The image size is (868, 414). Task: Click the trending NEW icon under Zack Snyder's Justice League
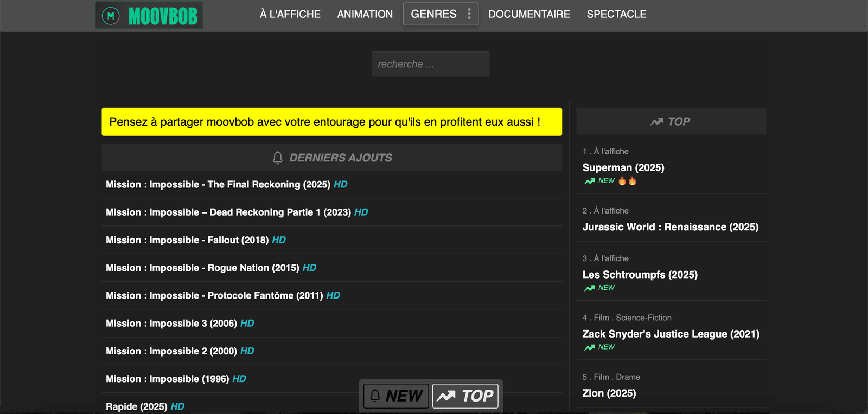(x=590, y=347)
